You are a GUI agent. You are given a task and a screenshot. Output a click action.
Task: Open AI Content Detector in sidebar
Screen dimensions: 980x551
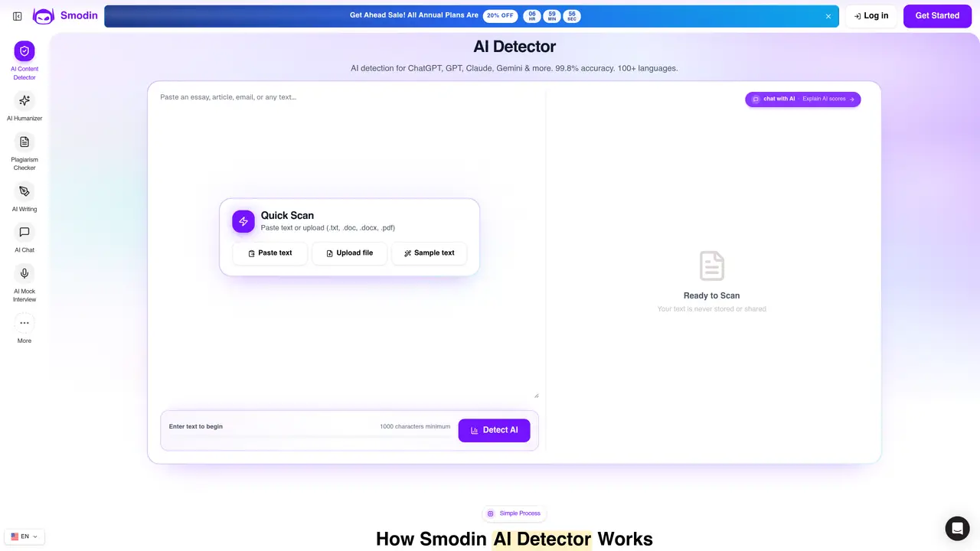(x=24, y=61)
